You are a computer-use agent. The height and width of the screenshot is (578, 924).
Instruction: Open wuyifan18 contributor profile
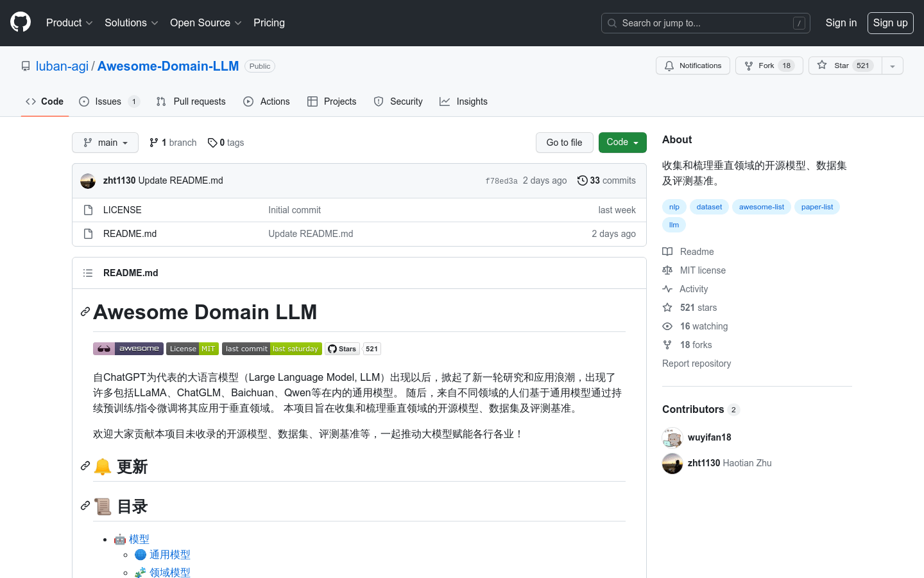coord(709,437)
